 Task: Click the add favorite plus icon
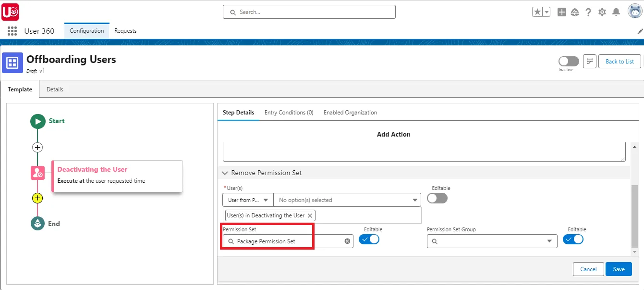(x=561, y=12)
